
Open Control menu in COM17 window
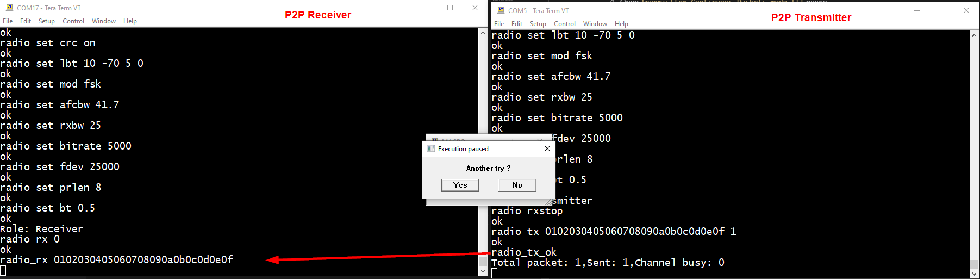(x=73, y=21)
